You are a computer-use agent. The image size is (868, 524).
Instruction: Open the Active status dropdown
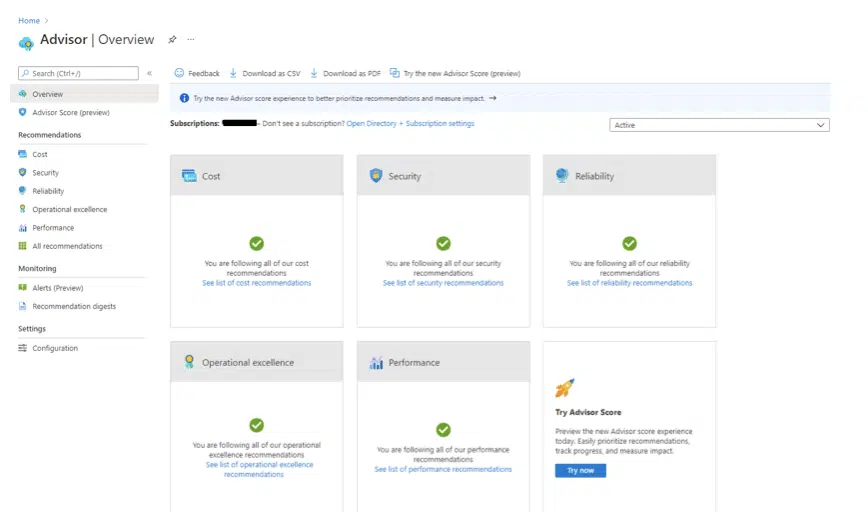(719, 125)
